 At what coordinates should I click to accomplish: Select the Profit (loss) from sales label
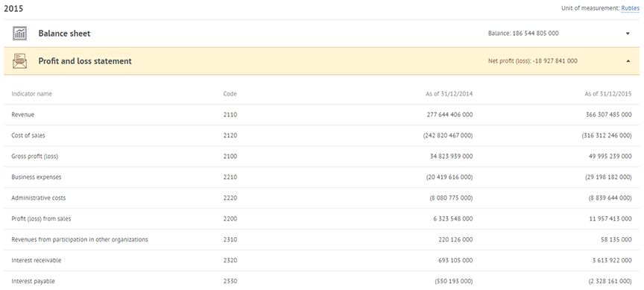pos(41,218)
